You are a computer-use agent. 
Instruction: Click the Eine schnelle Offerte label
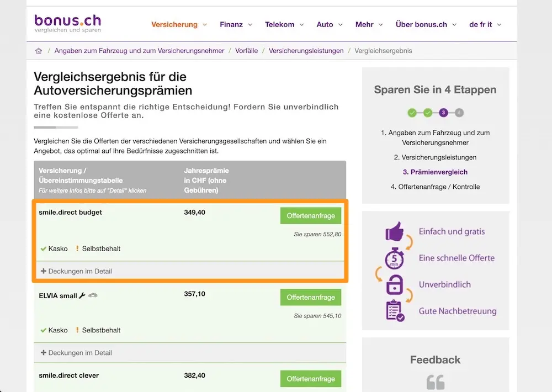pos(457,258)
